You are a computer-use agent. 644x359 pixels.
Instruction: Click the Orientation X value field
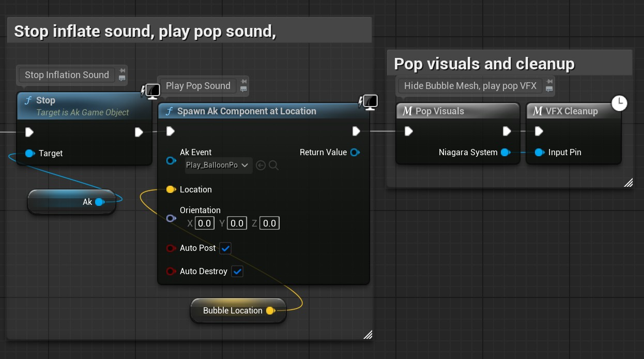click(205, 223)
